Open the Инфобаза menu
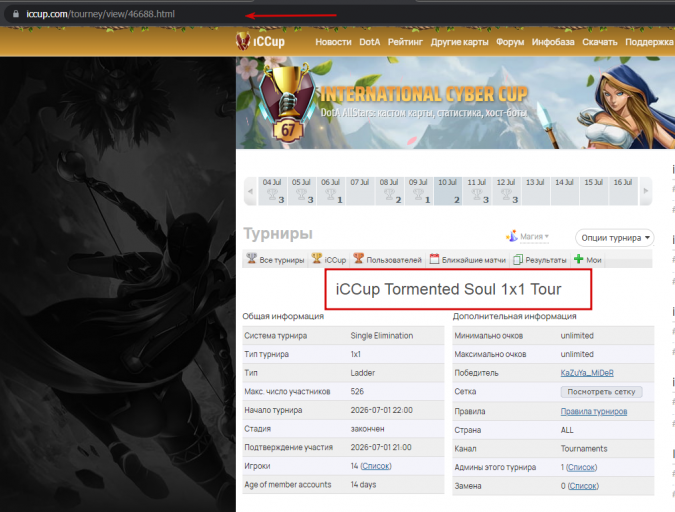 (553, 42)
